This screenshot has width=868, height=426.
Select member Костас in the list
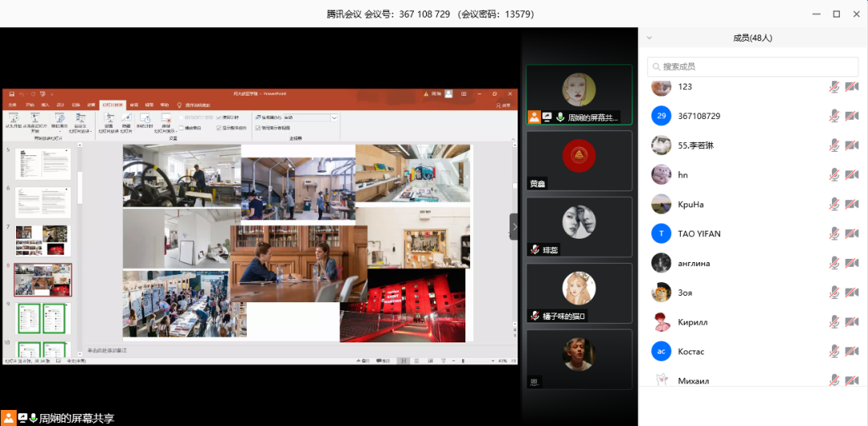(690, 352)
